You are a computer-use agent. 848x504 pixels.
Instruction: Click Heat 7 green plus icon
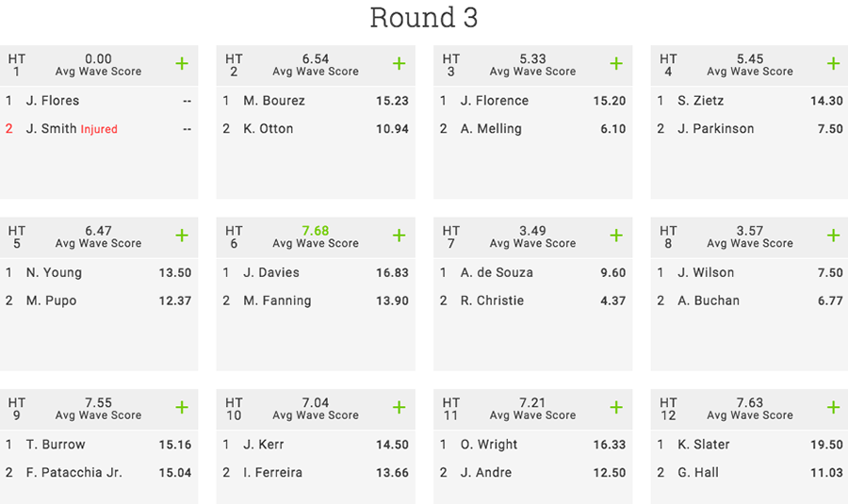616,236
